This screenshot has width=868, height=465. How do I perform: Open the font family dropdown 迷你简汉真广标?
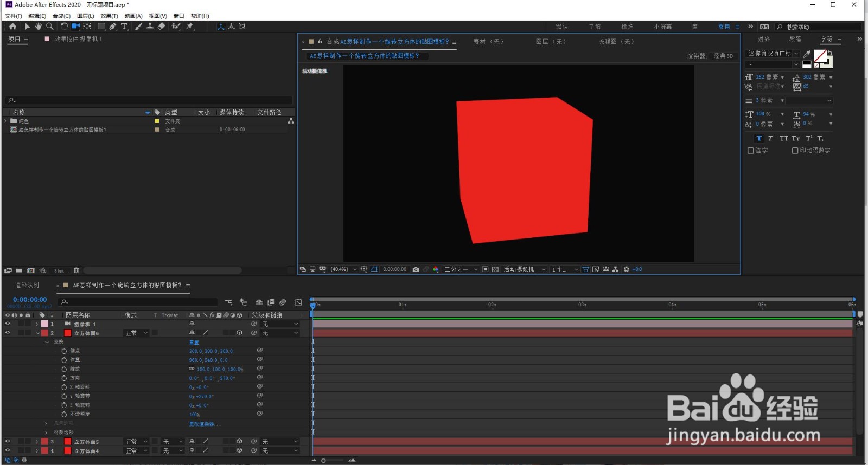[x=773, y=54]
